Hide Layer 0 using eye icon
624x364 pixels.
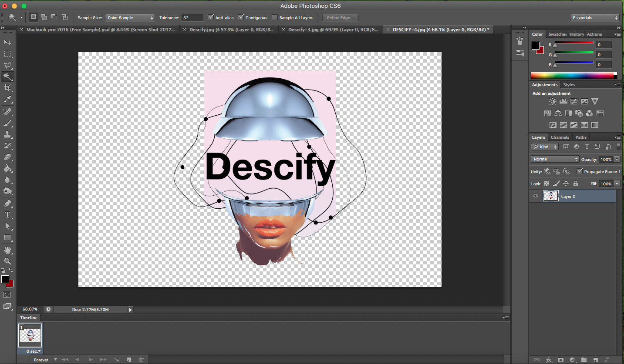click(536, 196)
